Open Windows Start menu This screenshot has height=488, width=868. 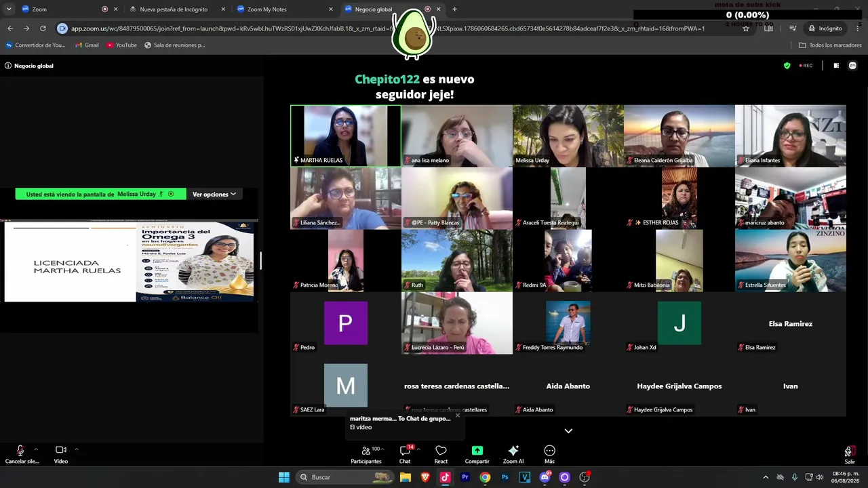[x=284, y=477]
